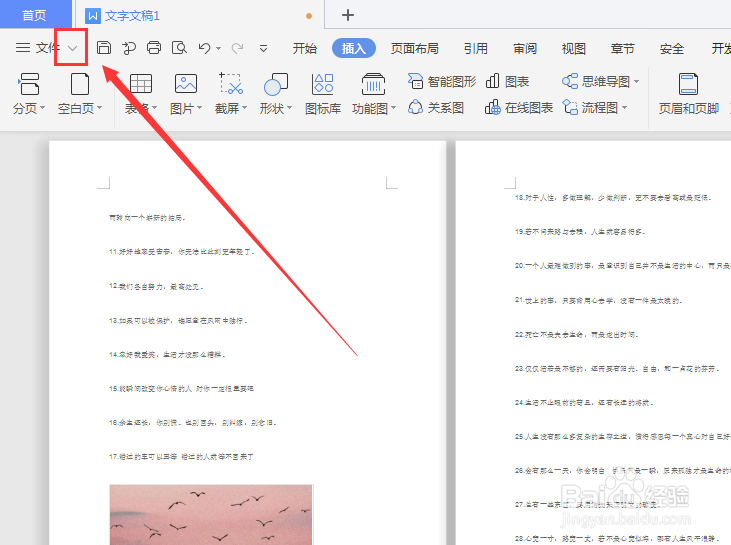This screenshot has height=545, width=731.
Task: Insert a 图表 chart
Action: tap(507, 82)
